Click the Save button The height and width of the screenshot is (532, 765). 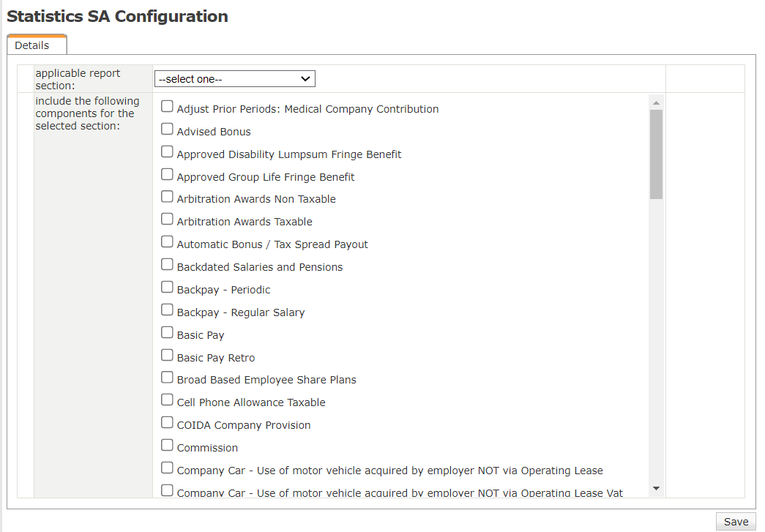(x=736, y=521)
